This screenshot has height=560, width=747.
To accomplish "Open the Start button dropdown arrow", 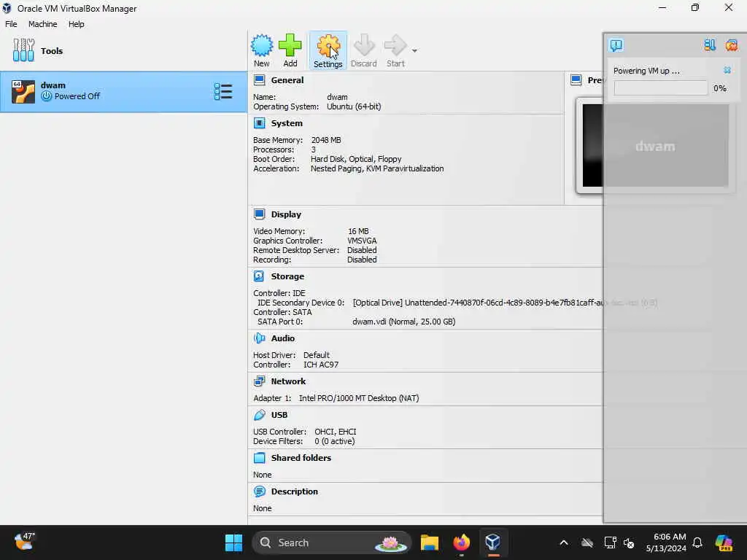I will tap(414, 50).
